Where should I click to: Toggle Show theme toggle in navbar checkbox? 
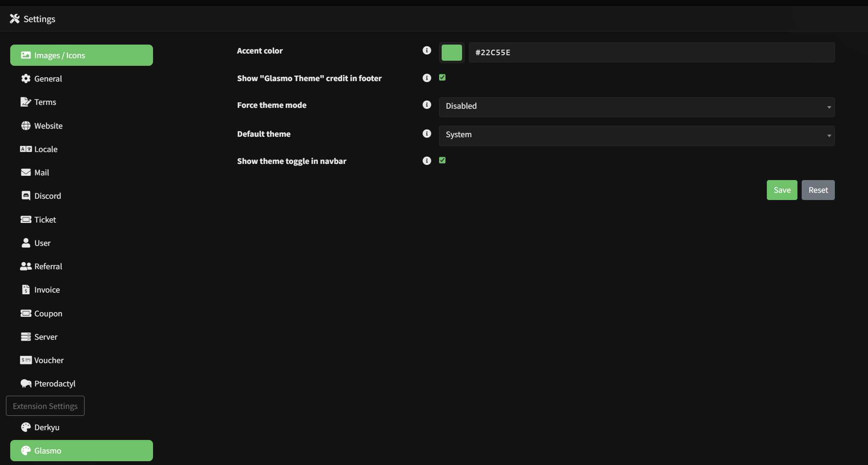click(443, 160)
